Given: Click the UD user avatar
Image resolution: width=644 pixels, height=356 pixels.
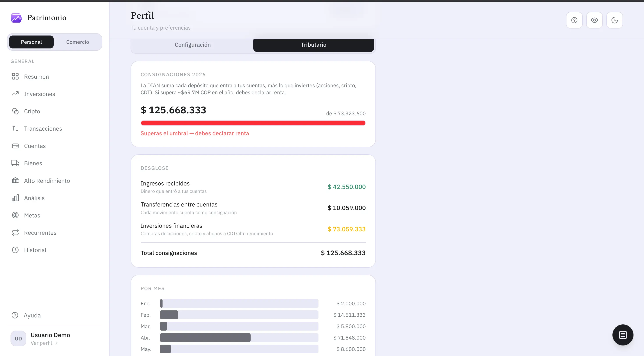Looking at the screenshot, I should click(18, 338).
